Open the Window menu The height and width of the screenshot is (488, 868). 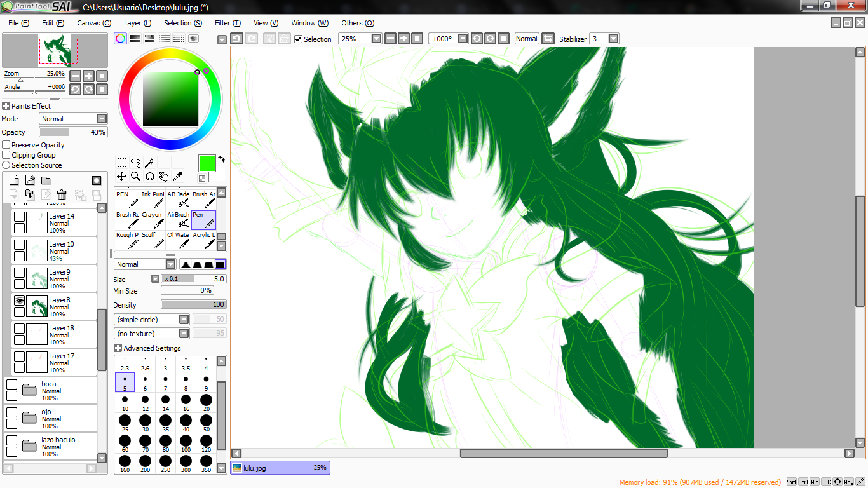point(309,23)
